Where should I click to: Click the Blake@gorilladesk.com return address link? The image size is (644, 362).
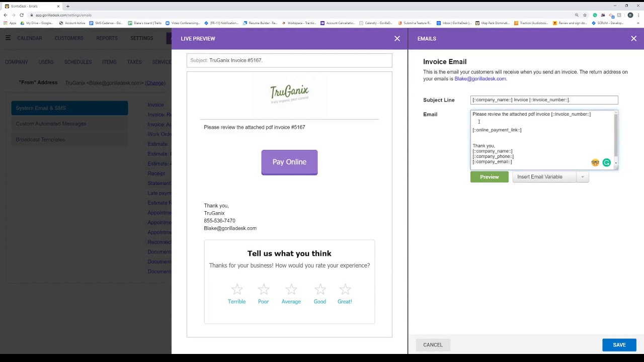(x=480, y=79)
